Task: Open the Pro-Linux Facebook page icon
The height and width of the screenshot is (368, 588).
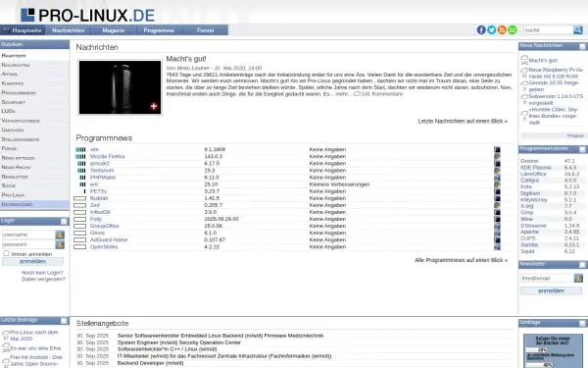Action: coord(481,29)
